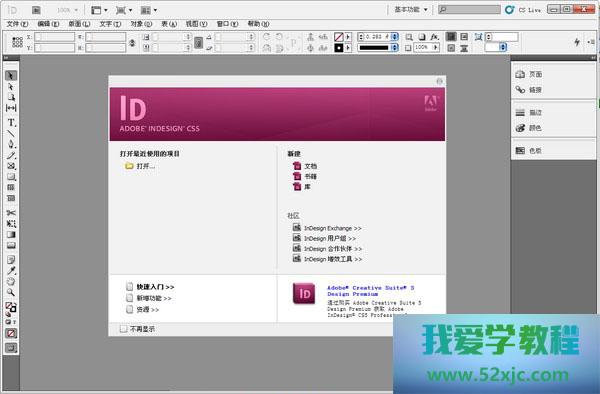This screenshot has height=394, width=600.
Task: Select the Line tool
Action: (11, 134)
